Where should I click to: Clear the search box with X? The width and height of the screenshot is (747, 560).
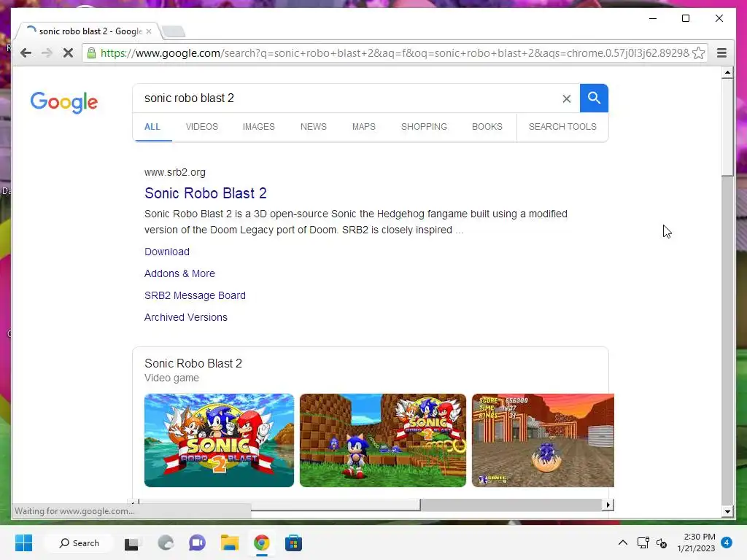[x=566, y=98]
